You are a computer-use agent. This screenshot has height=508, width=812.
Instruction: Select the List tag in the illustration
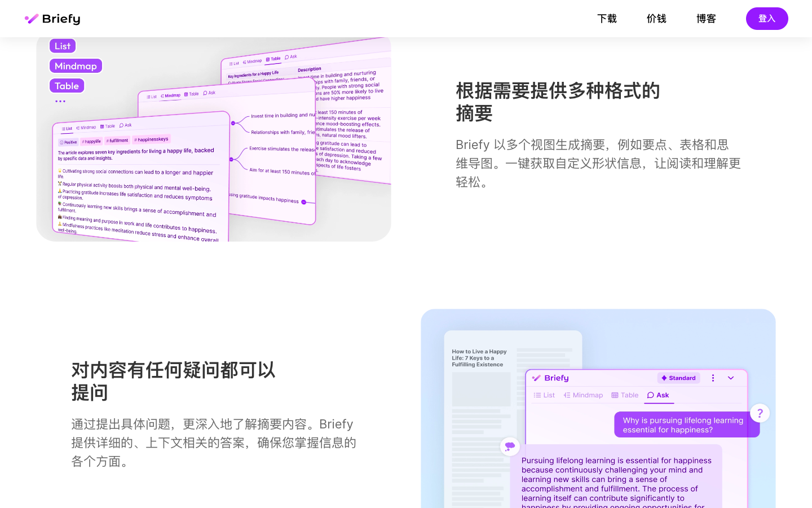pyautogui.click(x=63, y=46)
